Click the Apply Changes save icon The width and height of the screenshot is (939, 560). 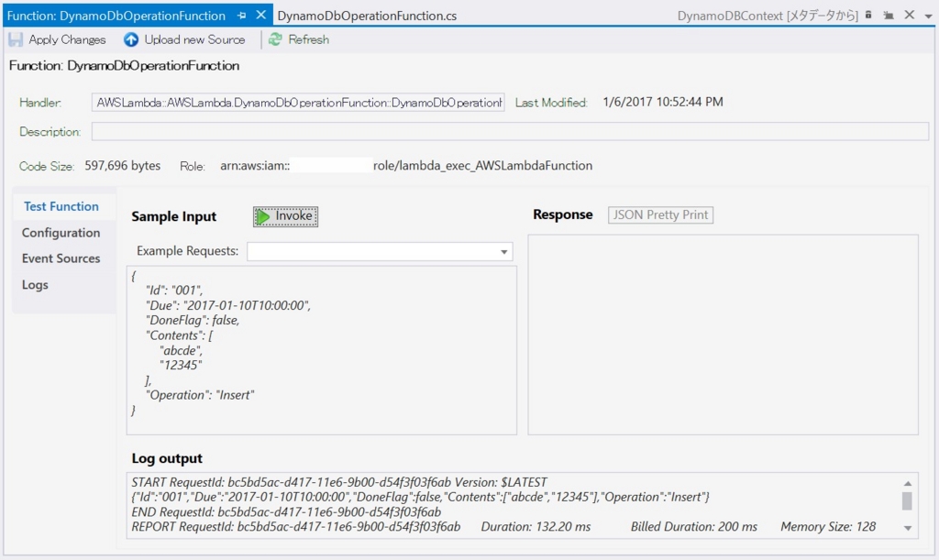(16, 39)
